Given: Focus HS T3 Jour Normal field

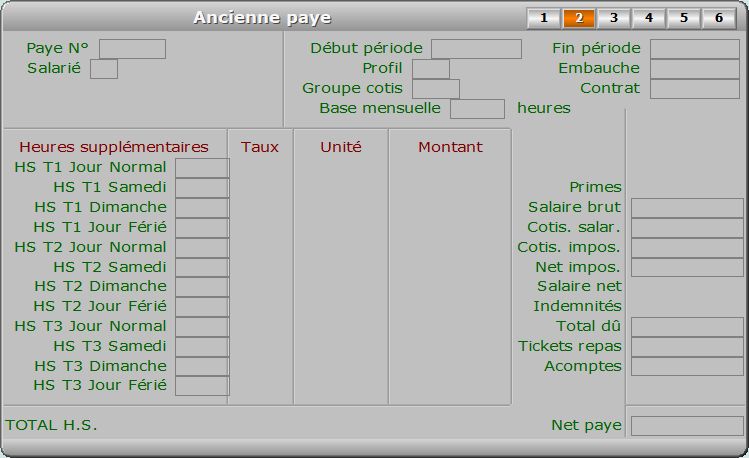Looking at the screenshot, I should pyautogui.click(x=202, y=327).
